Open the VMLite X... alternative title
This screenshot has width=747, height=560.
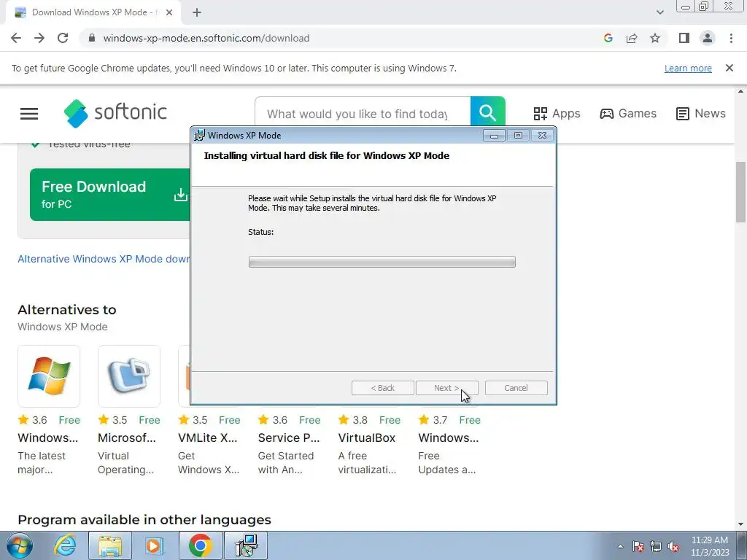(x=208, y=437)
